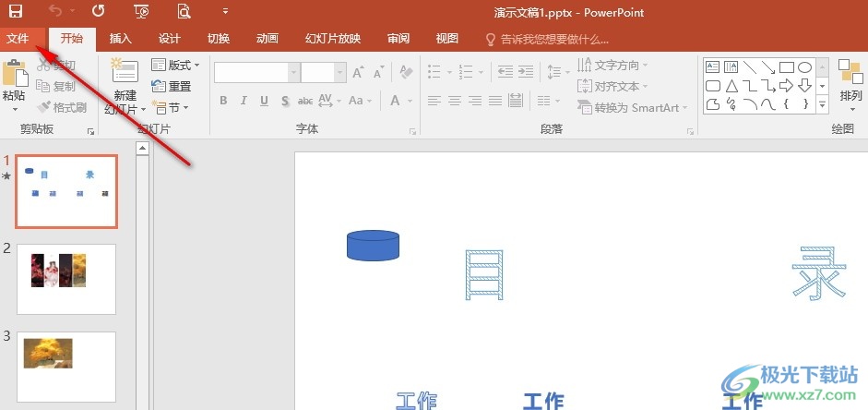Image resolution: width=868 pixels, height=410 pixels.
Task: Toggle Italic formatting
Action: click(x=244, y=101)
